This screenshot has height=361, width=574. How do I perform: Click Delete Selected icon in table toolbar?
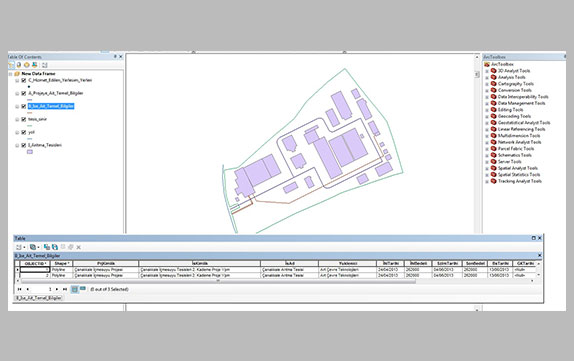(x=78, y=247)
